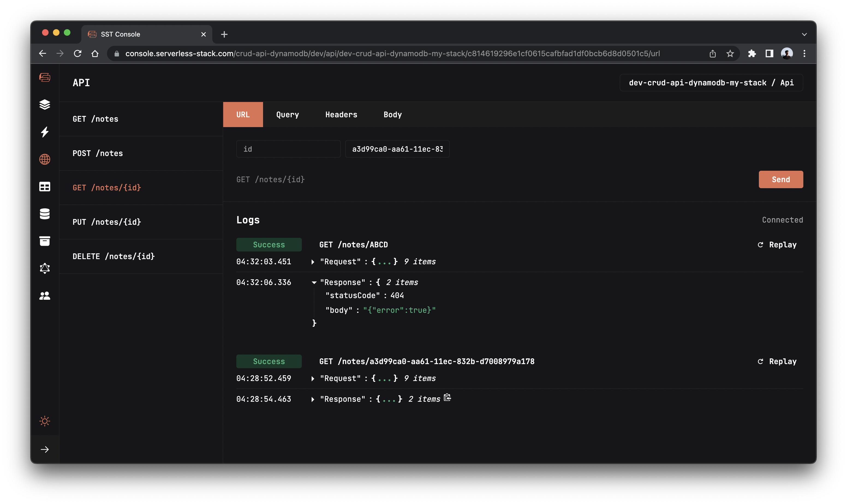This screenshot has width=847, height=504.
Task: Click the Settings/Sun icon at bottom sidebar
Action: (45, 421)
